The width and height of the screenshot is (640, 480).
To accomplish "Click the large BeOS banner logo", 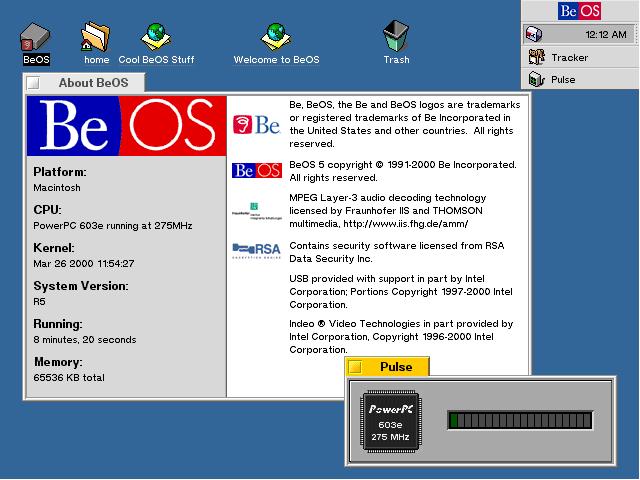I will [x=127, y=126].
